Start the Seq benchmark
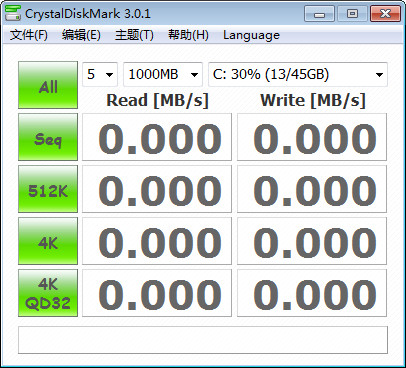The width and height of the screenshot is (406, 368). [x=48, y=137]
